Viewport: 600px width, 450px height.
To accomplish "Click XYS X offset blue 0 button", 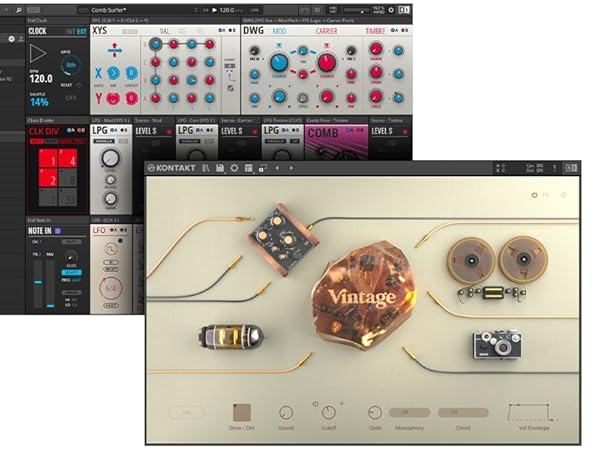I will [131, 73].
